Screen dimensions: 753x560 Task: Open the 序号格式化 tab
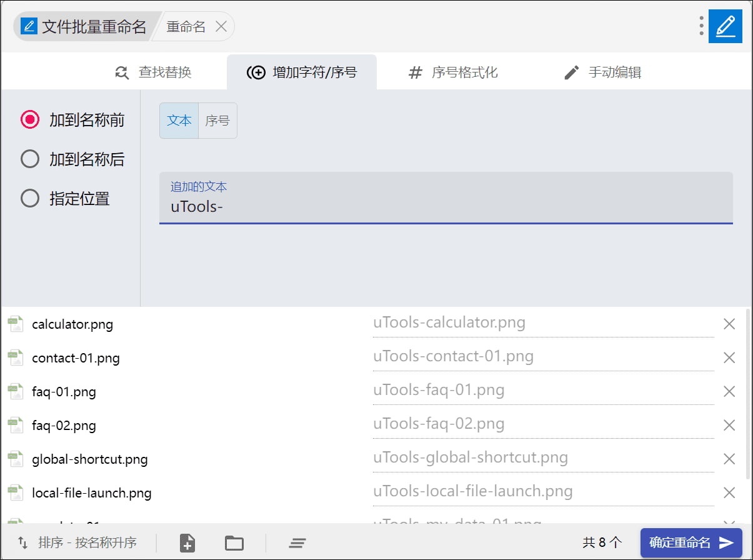click(452, 72)
